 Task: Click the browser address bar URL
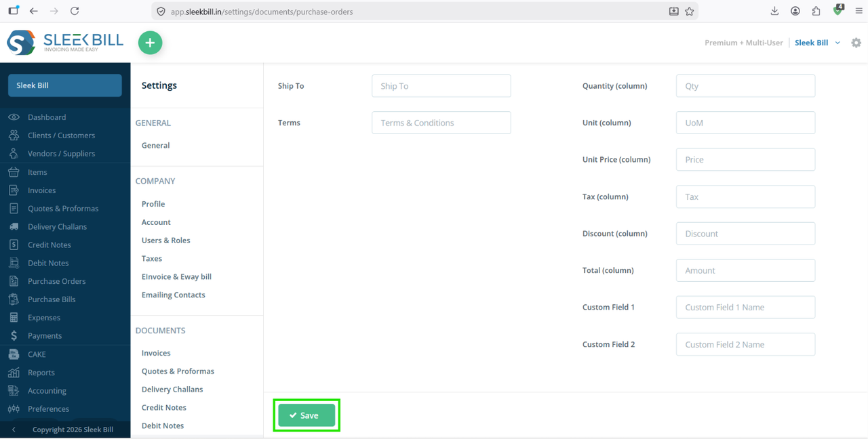click(262, 12)
